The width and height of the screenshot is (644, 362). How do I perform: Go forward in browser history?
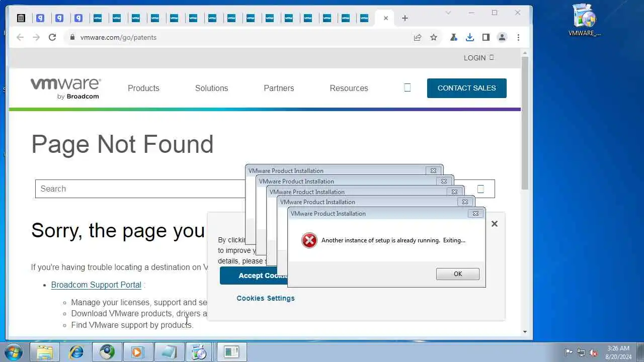[36, 37]
